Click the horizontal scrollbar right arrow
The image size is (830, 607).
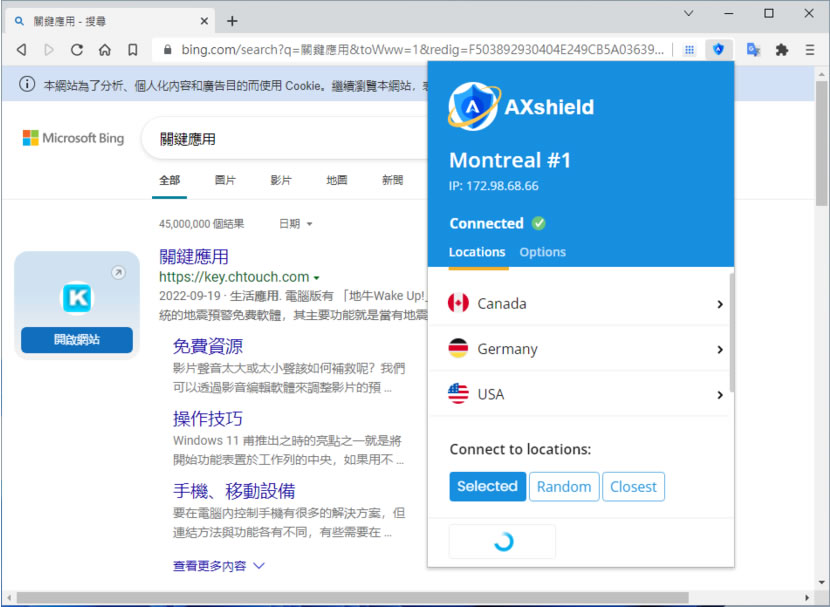click(807, 598)
